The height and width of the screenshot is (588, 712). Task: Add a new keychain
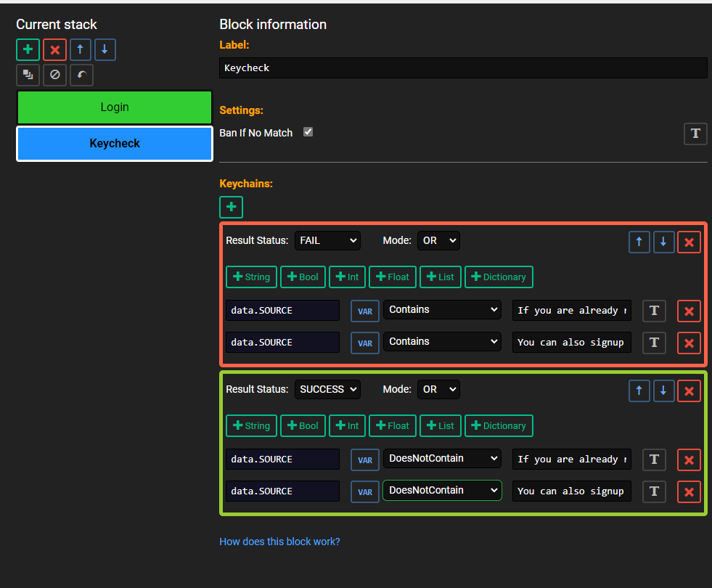pos(231,207)
